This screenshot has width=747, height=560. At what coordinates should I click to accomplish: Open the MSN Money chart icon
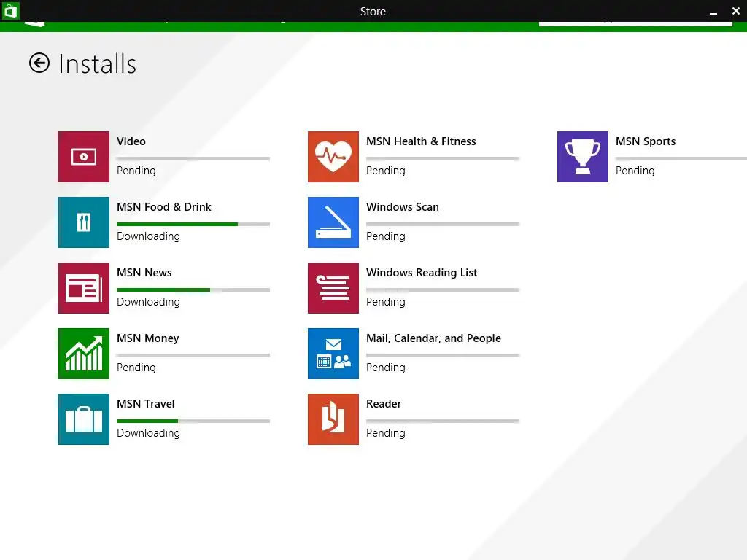click(x=84, y=354)
